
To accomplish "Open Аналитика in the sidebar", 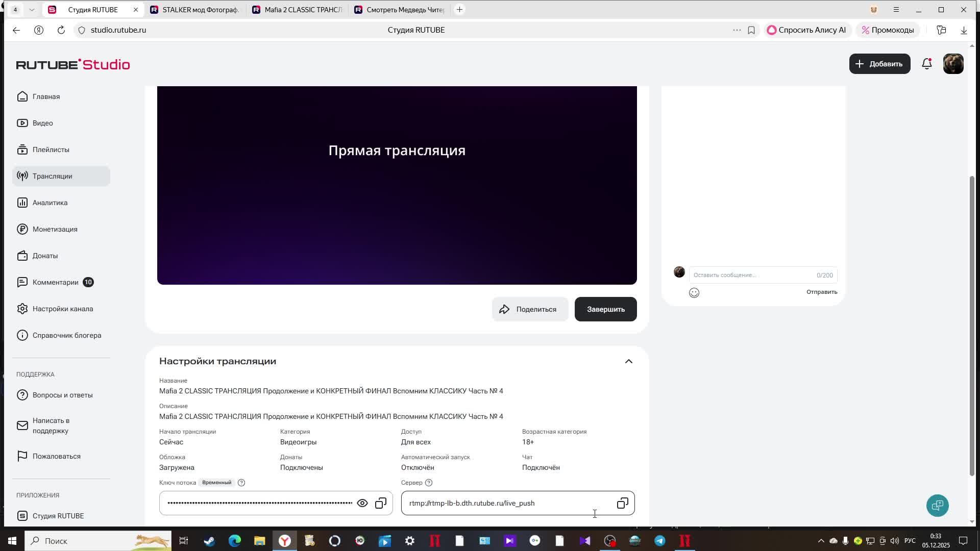I will point(50,203).
